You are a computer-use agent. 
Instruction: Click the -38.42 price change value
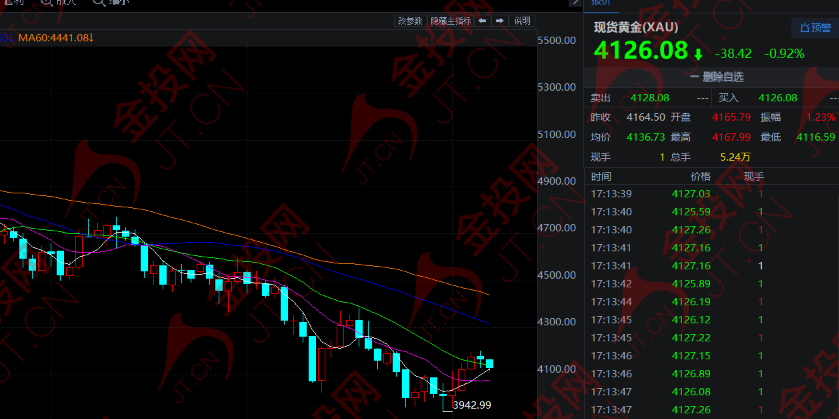coord(733,54)
